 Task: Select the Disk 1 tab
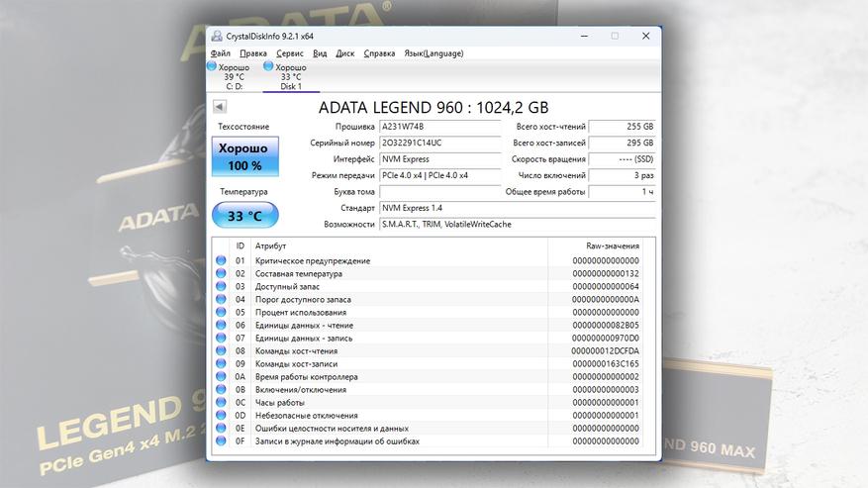point(291,76)
